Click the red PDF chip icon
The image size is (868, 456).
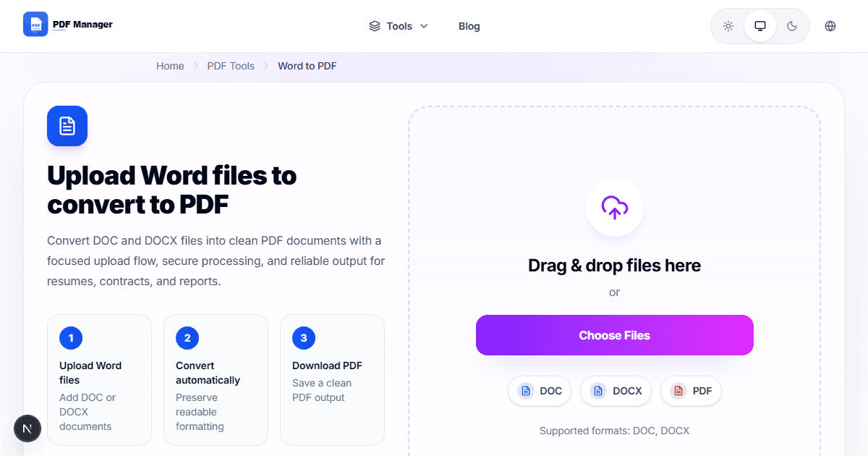pyautogui.click(x=678, y=391)
